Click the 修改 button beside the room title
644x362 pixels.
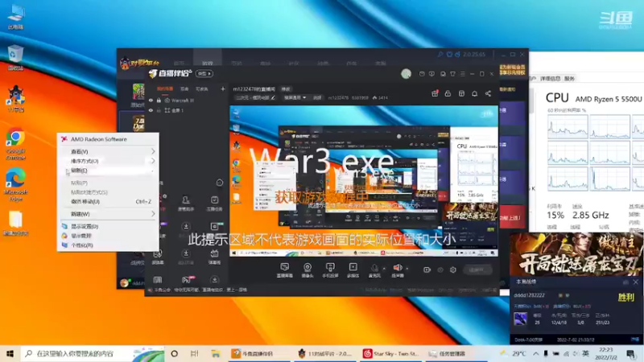tap(286, 88)
